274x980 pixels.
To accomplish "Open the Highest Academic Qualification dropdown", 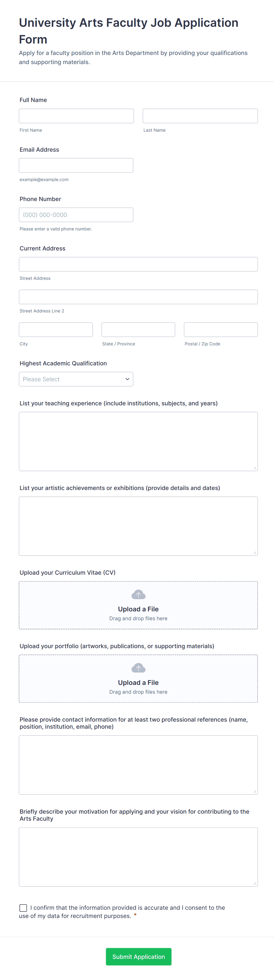I will click(x=76, y=379).
